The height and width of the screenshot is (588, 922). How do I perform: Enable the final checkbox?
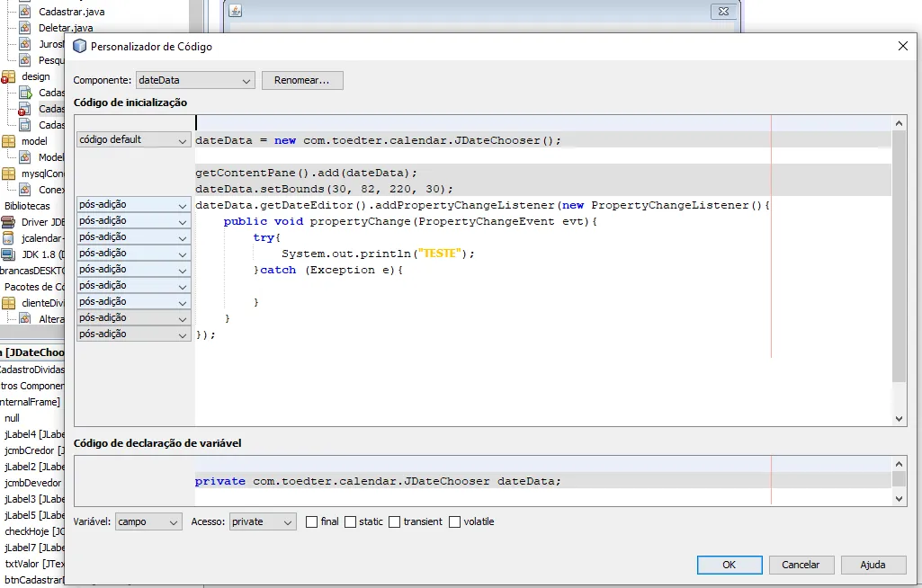(x=312, y=521)
